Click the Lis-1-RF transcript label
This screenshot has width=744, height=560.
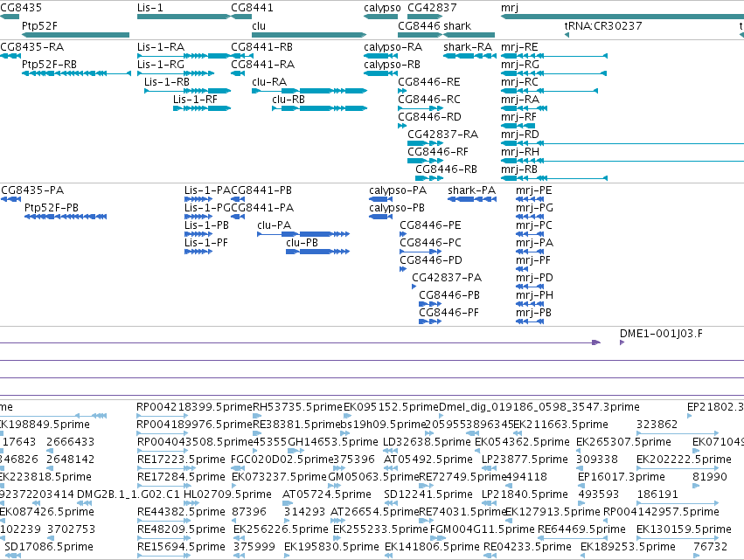pos(195,100)
